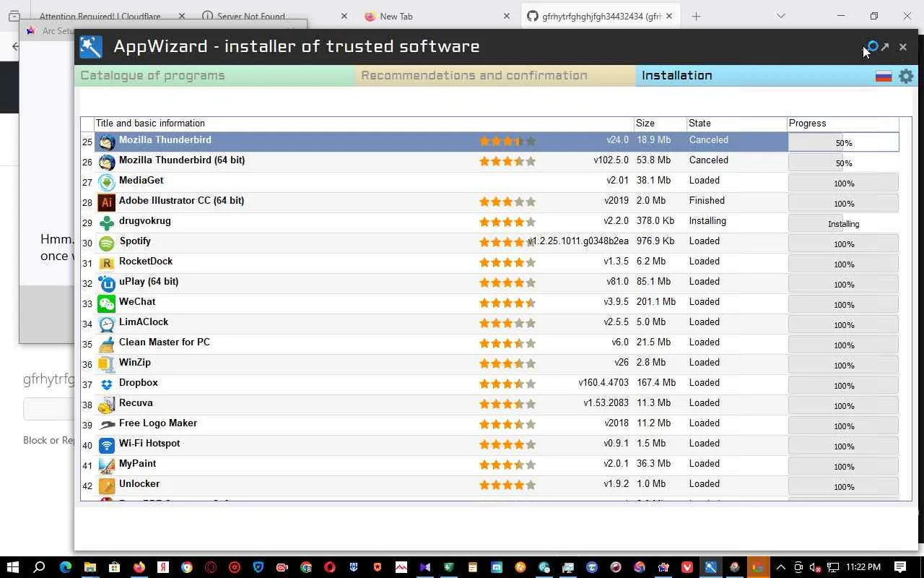Image resolution: width=924 pixels, height=578 pixels.
Task: Select the 'Clean Master for PC' row title
Action: coord(165,342)
